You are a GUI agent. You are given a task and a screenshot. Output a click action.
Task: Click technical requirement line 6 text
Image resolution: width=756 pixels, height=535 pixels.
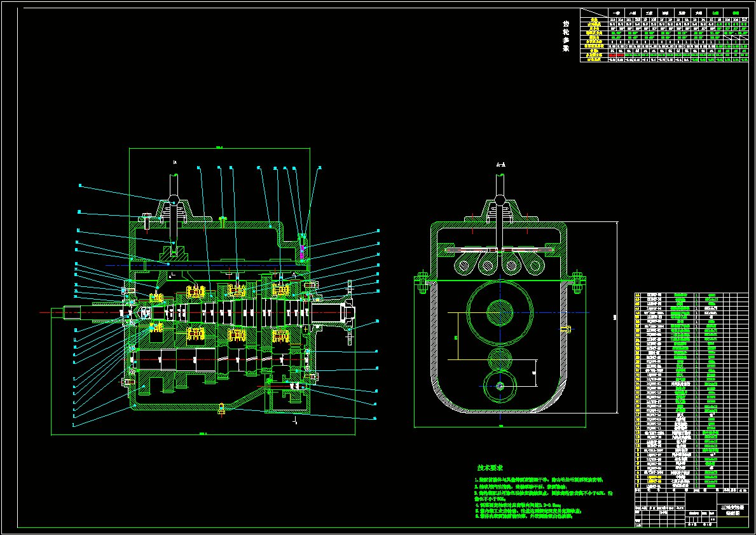pyautogui.click(x=523, y=516)
